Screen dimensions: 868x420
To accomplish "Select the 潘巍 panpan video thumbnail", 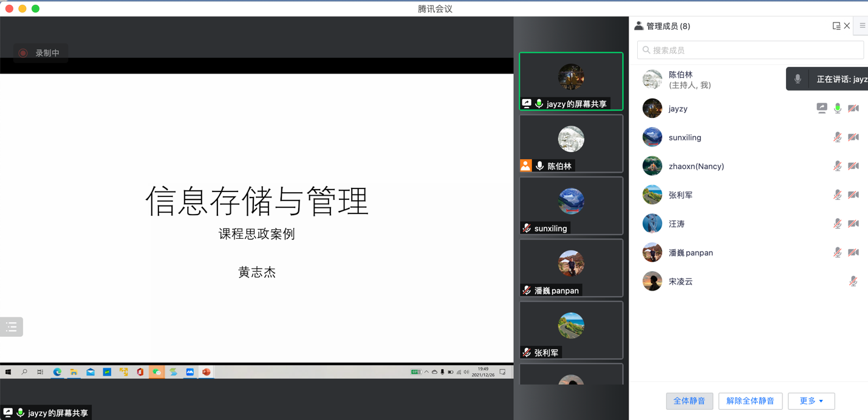I will (x=571, y=268).
